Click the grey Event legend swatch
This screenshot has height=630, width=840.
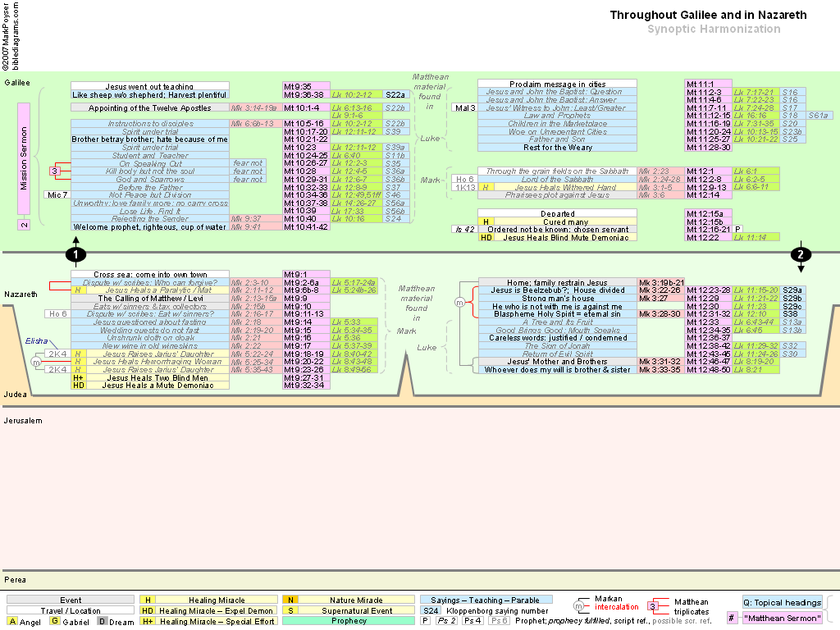(x=71, y=600)
